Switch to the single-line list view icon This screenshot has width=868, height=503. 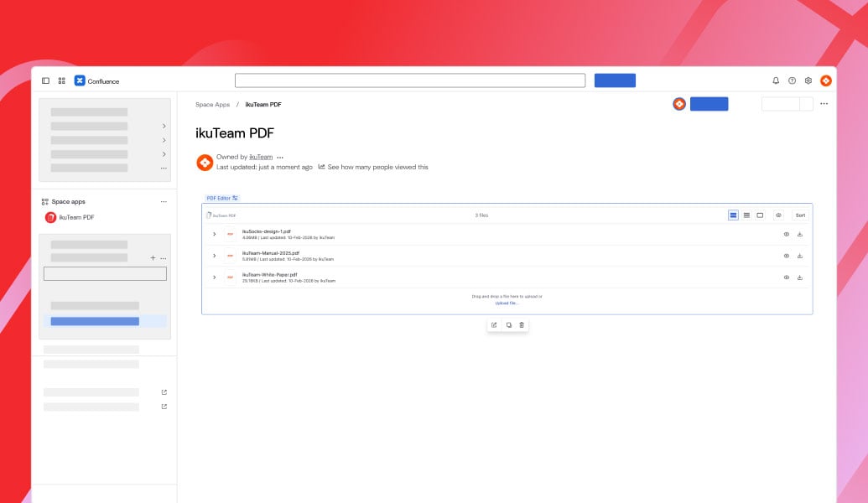click(746, 215)
